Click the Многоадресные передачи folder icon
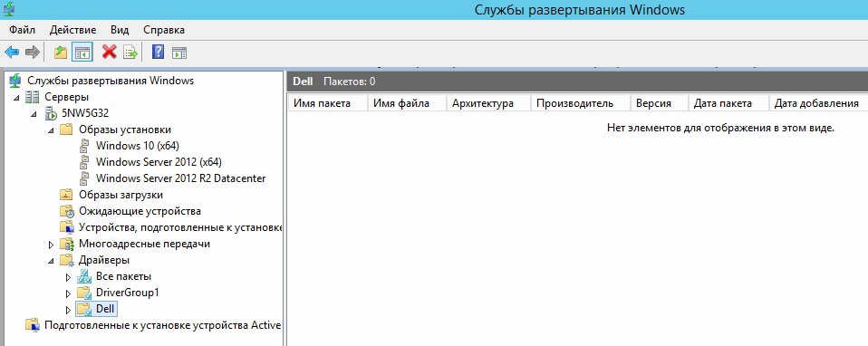 coord(66,244)
